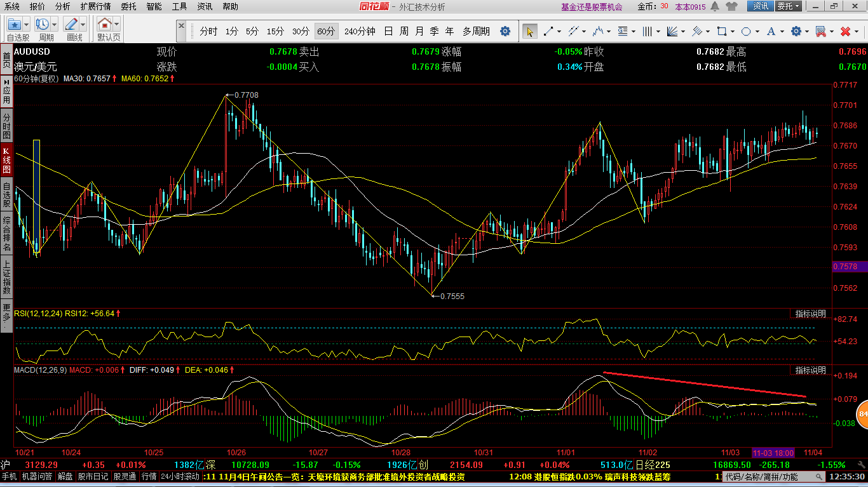
Task: Open the 报价 menu
Action: [37, 6]
